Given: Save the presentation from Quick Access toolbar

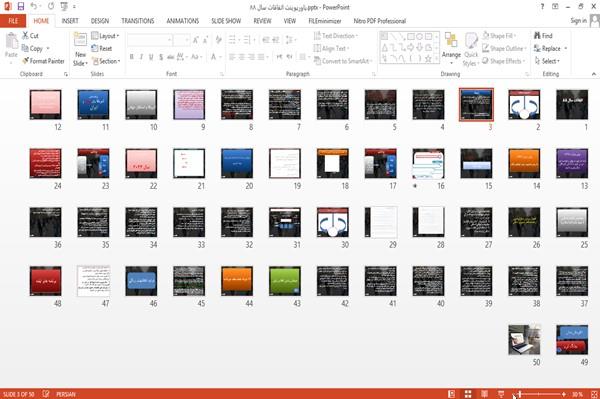Looking at the screenshot, I should tap(21, 7).
